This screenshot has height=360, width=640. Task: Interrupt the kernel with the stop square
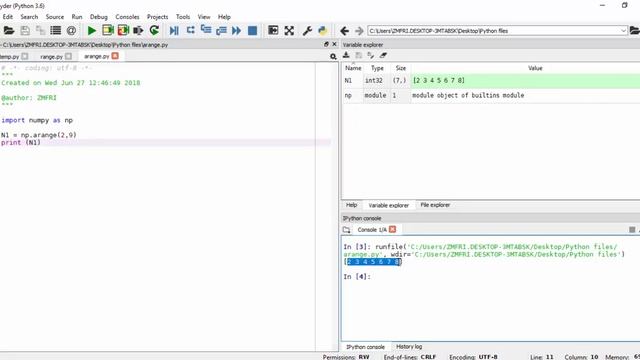point(632,230)
